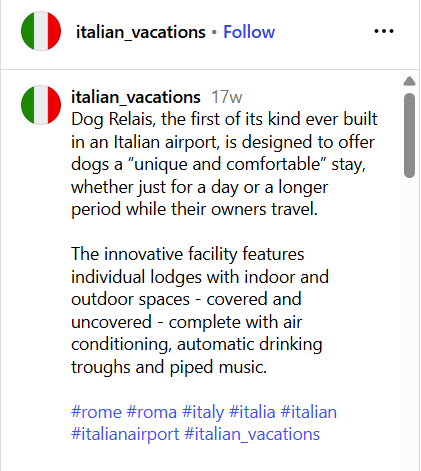Open italian_vacations profile from header username
The image size is (421, 471).
[x=141, y=32]
